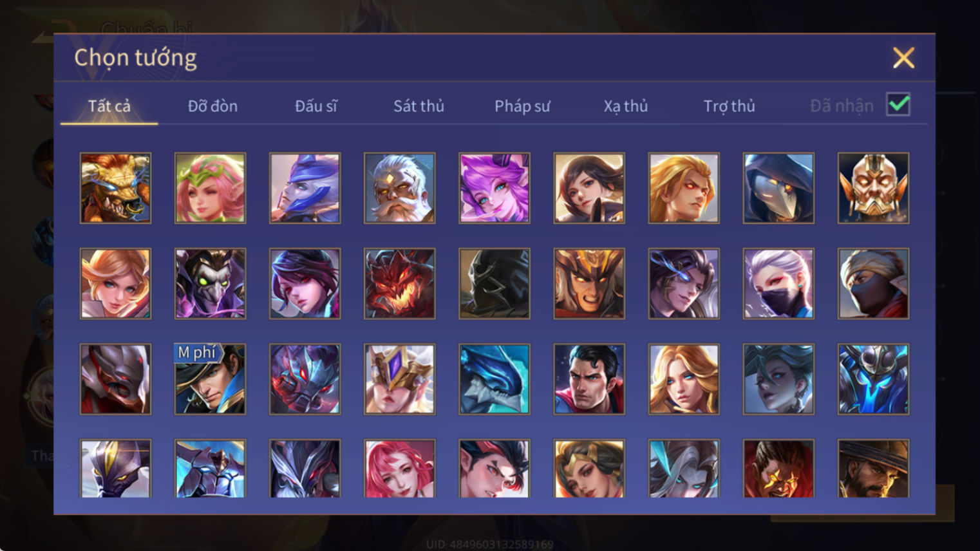The height and width of the screenshot is (551, 980).
Task: Choose the red lava demon hero
Action: [399, 283]
